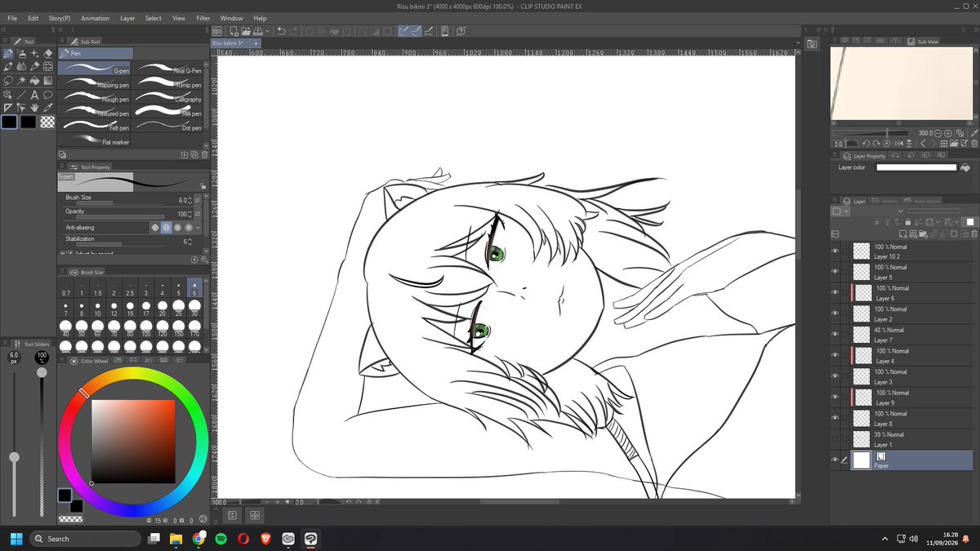
Task: Choose the Mapping pen sub tool
Action: point(94,83)
